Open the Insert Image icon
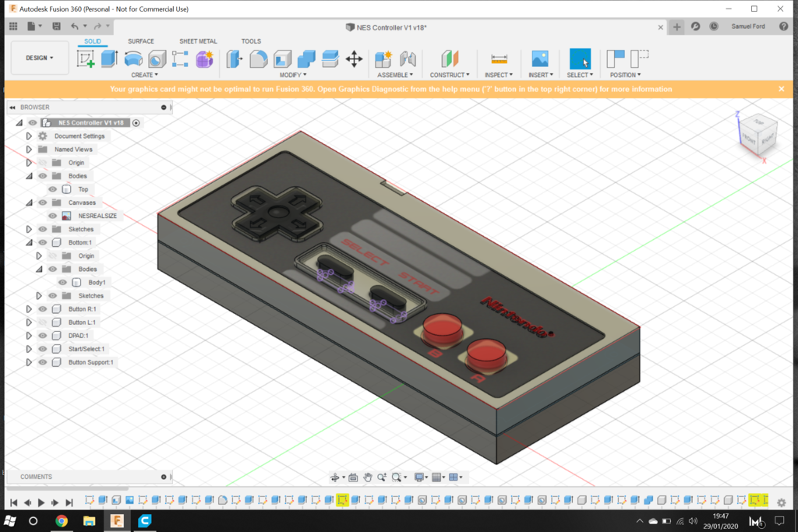This screenshot has height=532, width=798. point(540,59)
